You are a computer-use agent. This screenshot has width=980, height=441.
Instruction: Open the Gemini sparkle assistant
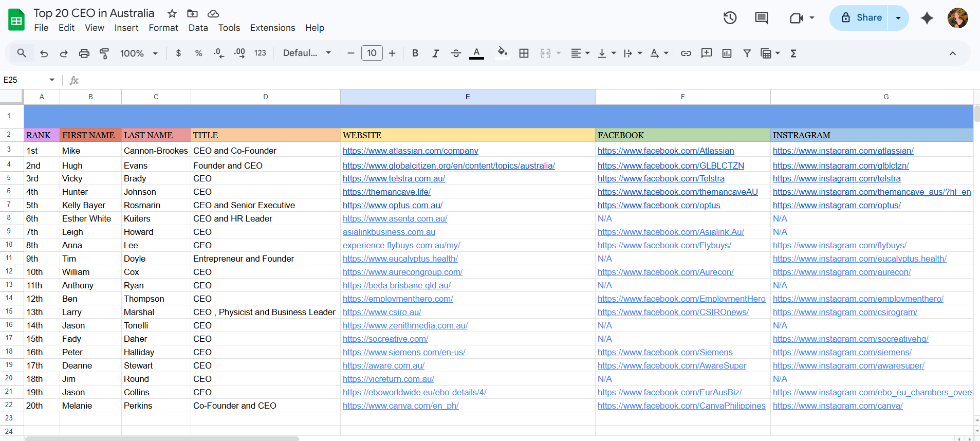click(927, 18)
